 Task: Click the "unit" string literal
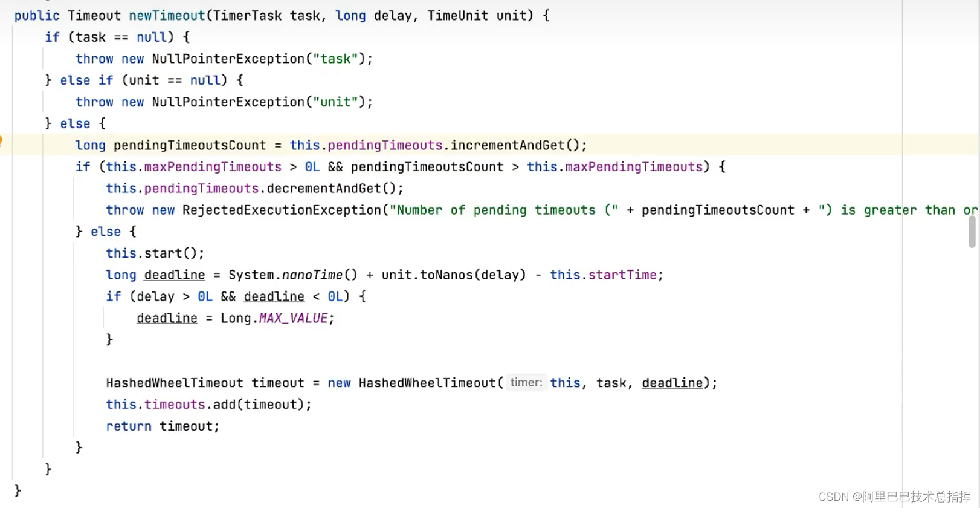[335, 102]
